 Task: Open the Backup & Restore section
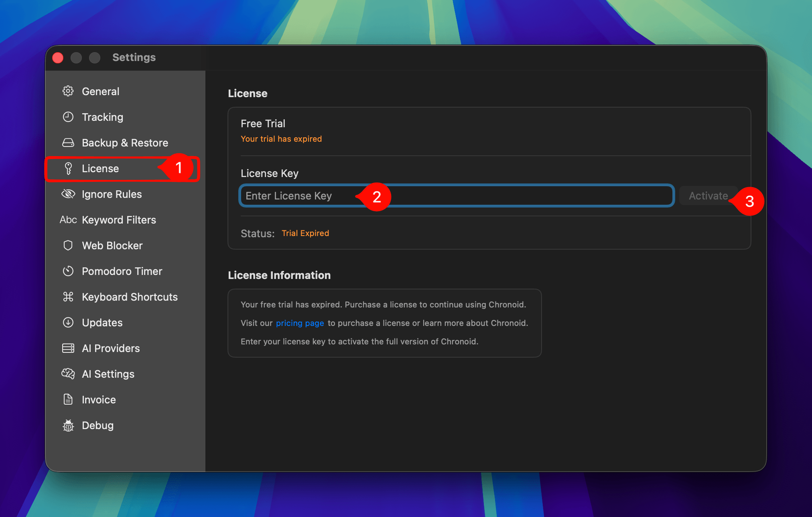pyautogui.click(x=124, y=142)
